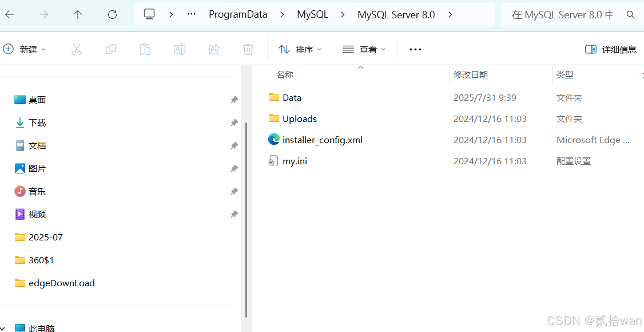Viewport: 644px width, 332px height.
Task: Click the Edge icon of installer_config.xml
Action: point(274,140)
